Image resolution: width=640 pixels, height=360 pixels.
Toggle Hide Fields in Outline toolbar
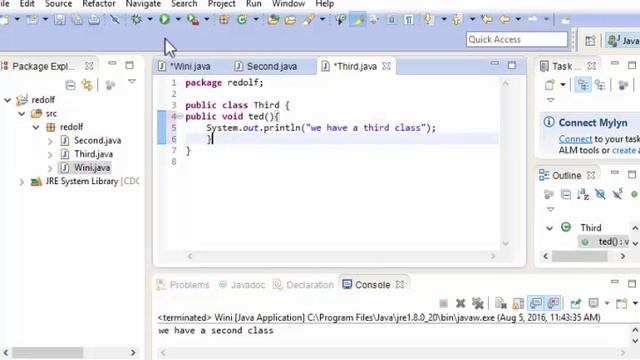[600, 194]
